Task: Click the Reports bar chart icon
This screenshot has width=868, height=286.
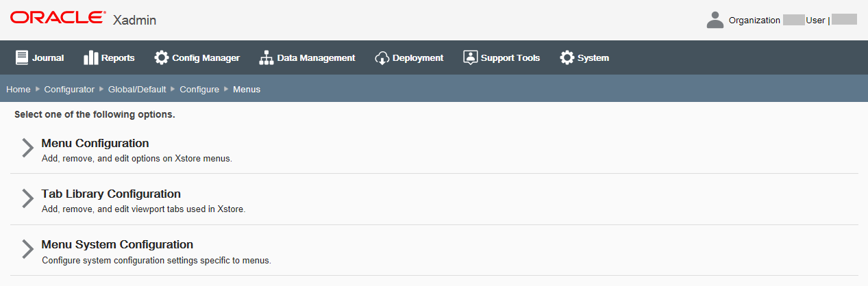Action: point(90,57)
